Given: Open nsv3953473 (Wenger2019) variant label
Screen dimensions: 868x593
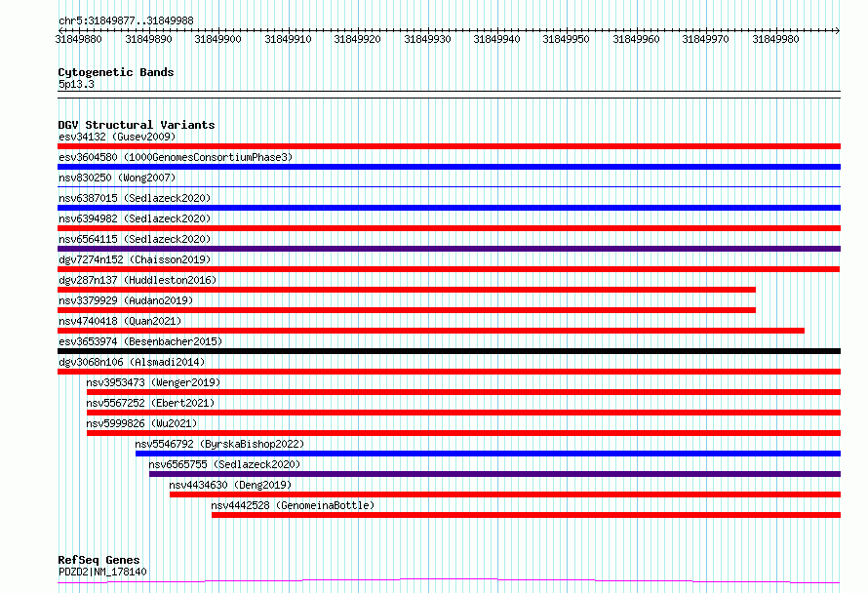Looking at the screenshot, I should [x=153, y=382].
